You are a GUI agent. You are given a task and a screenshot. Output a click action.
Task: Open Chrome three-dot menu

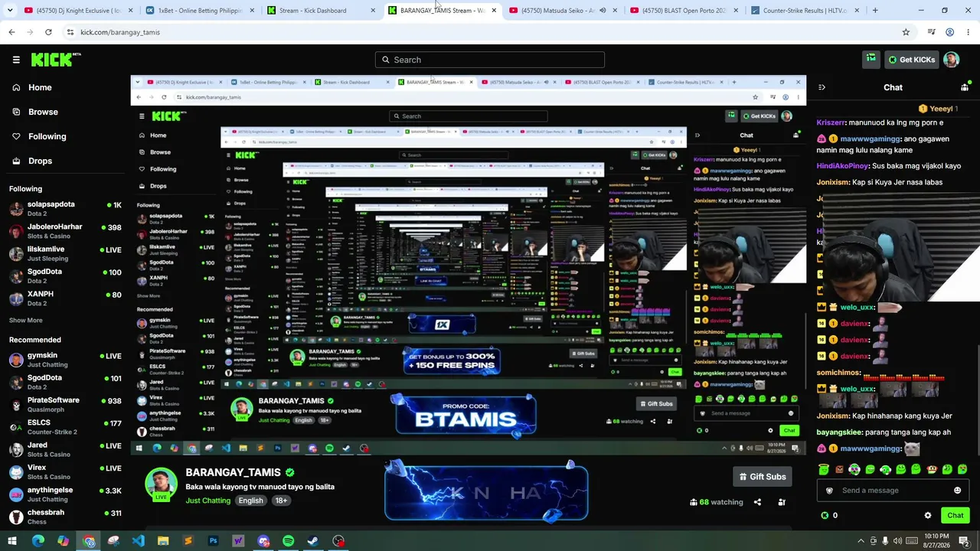click(967, 32)
